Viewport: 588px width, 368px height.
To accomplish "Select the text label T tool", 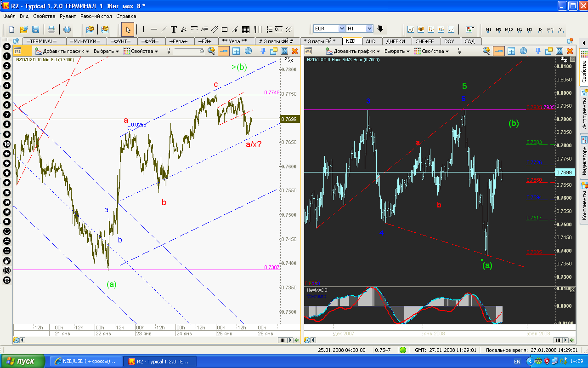I will 174,29.
